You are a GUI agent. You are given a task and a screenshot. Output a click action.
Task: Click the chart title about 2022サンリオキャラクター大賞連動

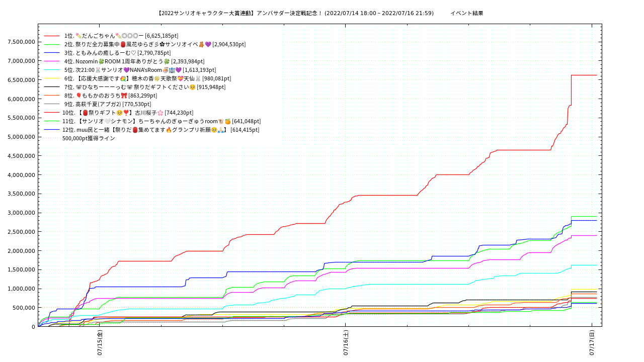(295, 13)
